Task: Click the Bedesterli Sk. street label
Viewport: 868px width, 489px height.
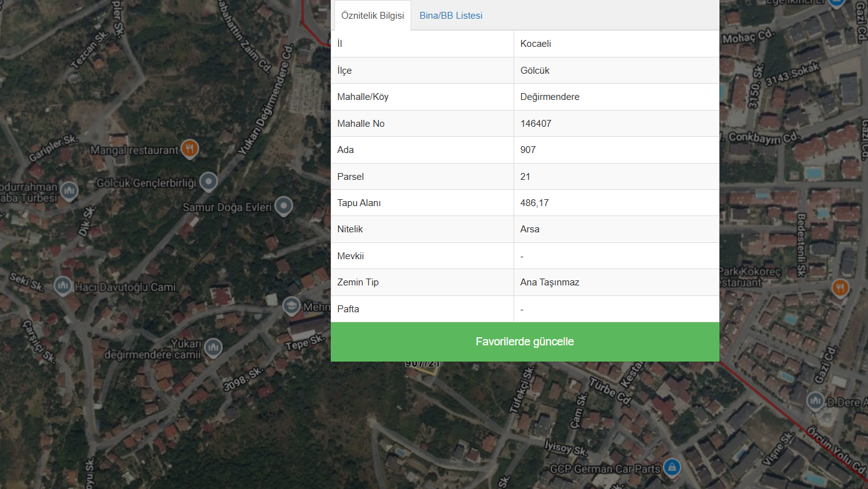Action: [x=801, y=244]
